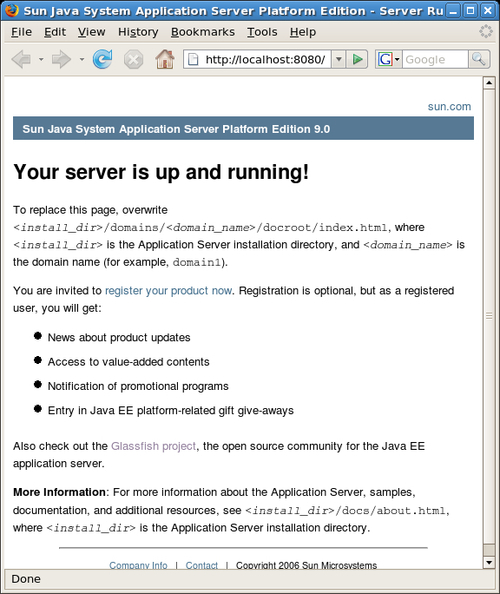Click the Stop loading icon
This screenshot has height=594, width=500.
[133, 59]
